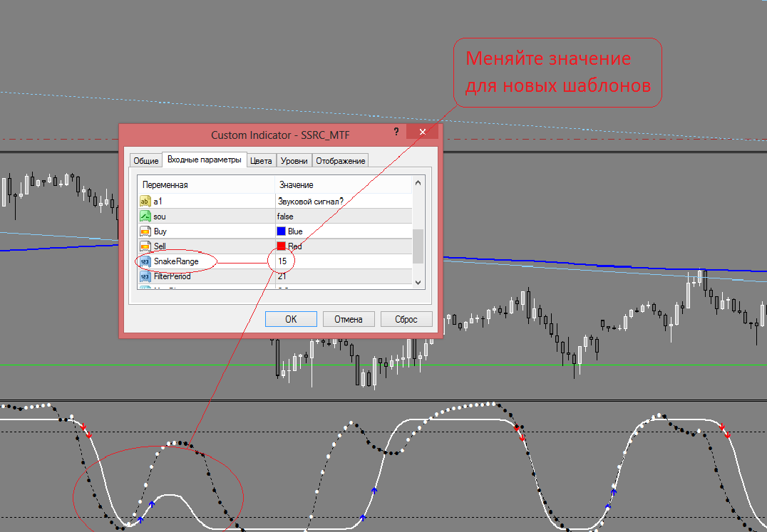Image resolution: width=767 pixels, height=532 pixels.
Task: Click the color type icon of Sell row
Action: 145,246
